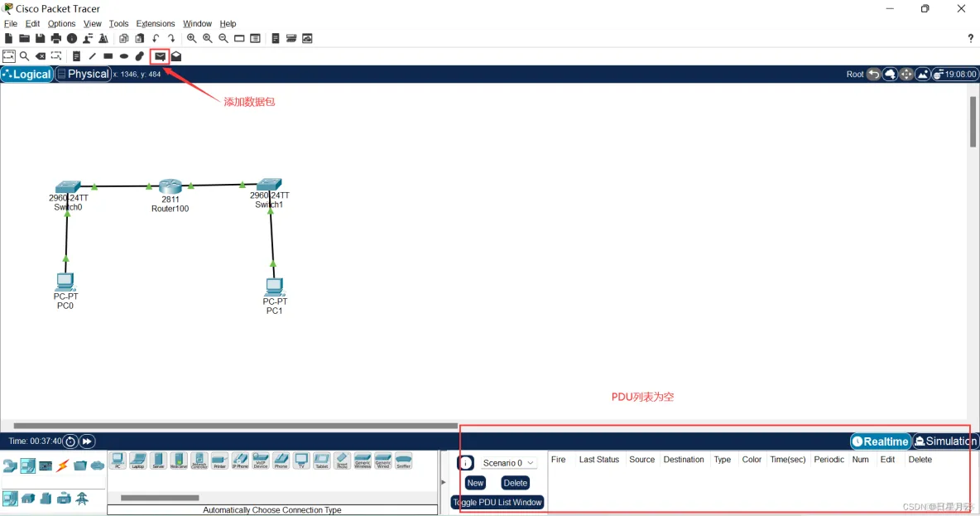Open the View menu

pos(92,24)
